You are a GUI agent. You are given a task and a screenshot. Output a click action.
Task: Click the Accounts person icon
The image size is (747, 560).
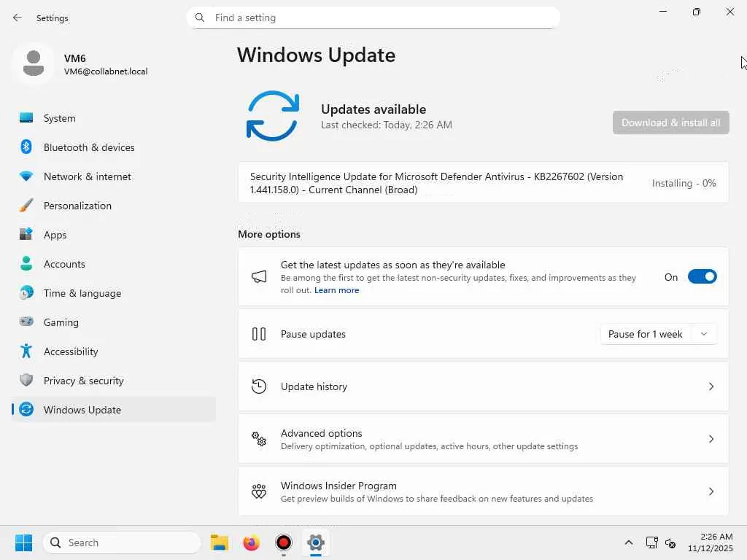[26, 263]
